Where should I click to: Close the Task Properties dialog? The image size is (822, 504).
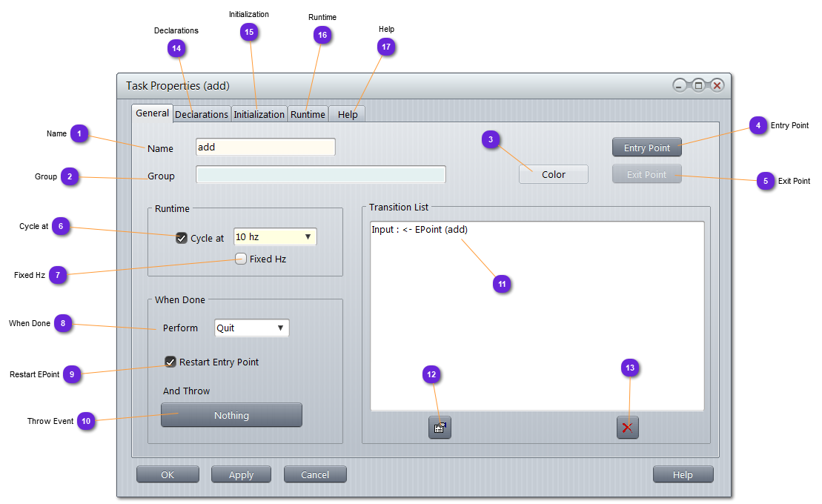tap(717, 85)
